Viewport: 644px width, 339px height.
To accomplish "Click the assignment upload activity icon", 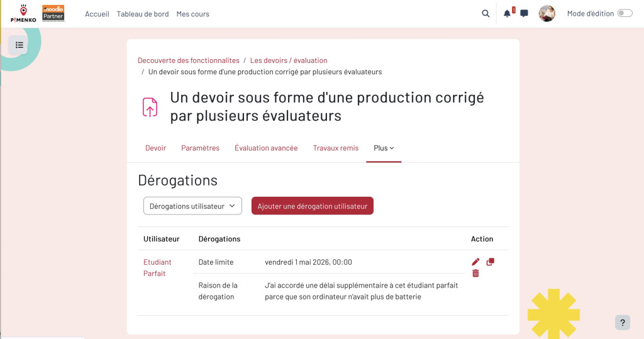I will [150, 108].
